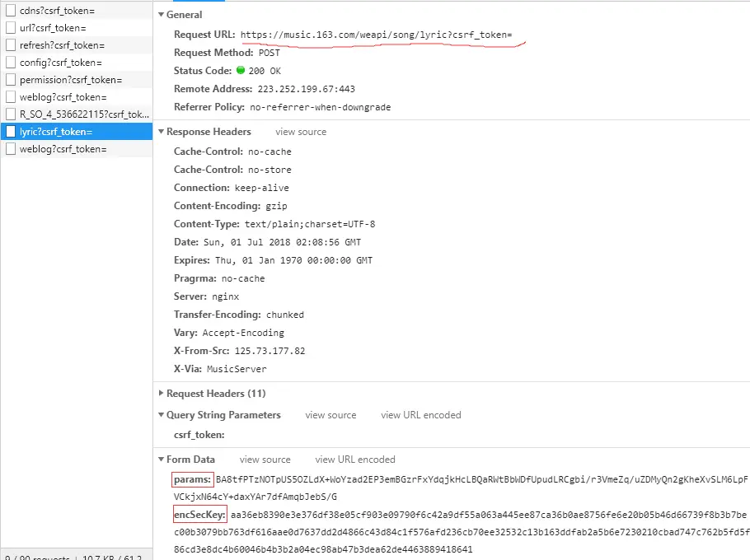Click the Expires Thu, 01 Jan 1970 value
This screenshot has width=750, height=560.
point(293,261)
